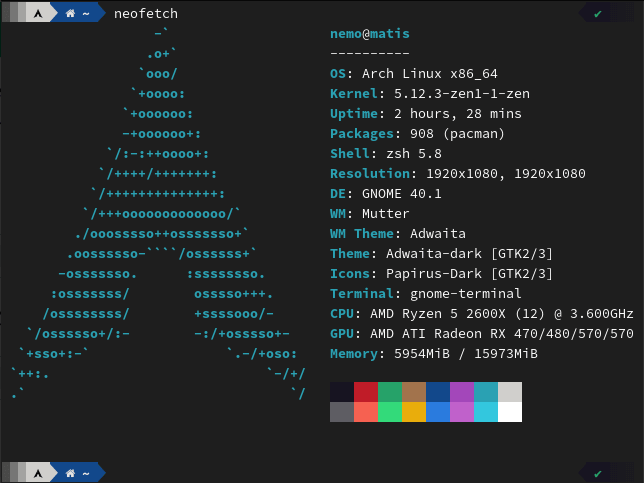
Task: Click the pink-violet swatch in the bottom row
Action: pos(462,412)
